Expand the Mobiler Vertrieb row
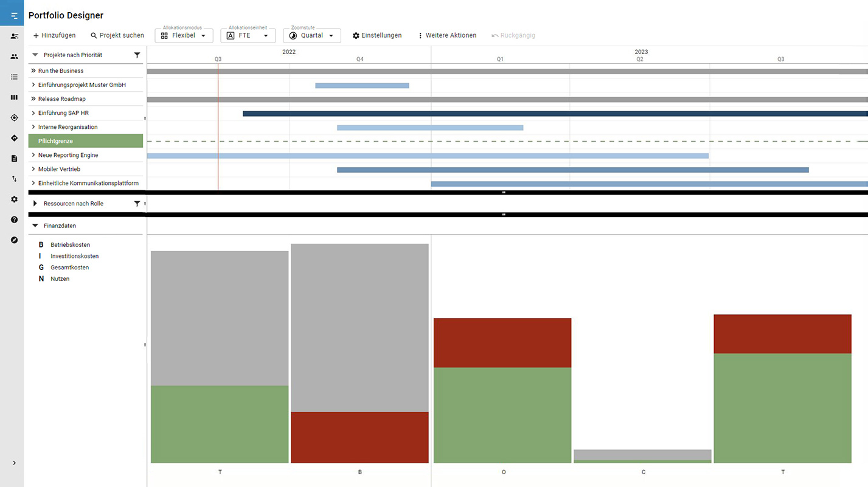 point(33,169)
